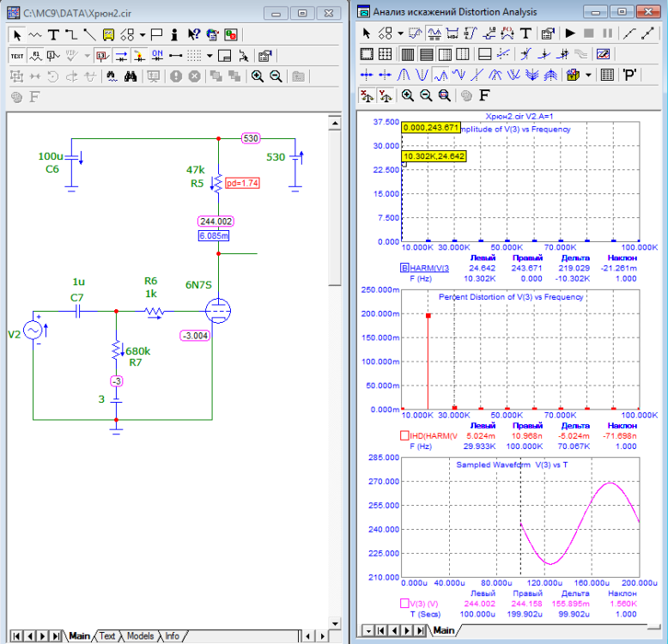Open the dropdown beside the analysis toolbox icon
The width and height of the screenshot is (668, 644).
[x=588, y=75]
